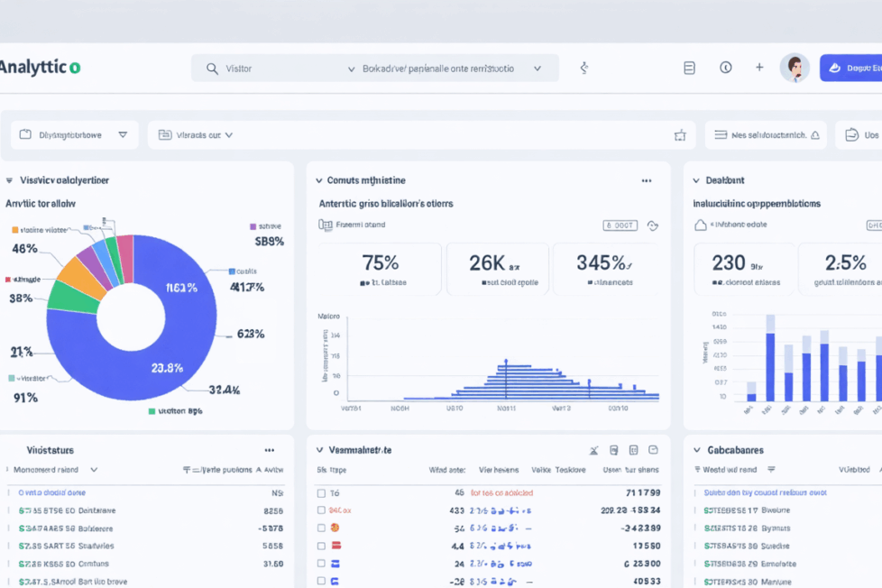Collapse the Comuts mthjistine panel

(x=319, y=180)
